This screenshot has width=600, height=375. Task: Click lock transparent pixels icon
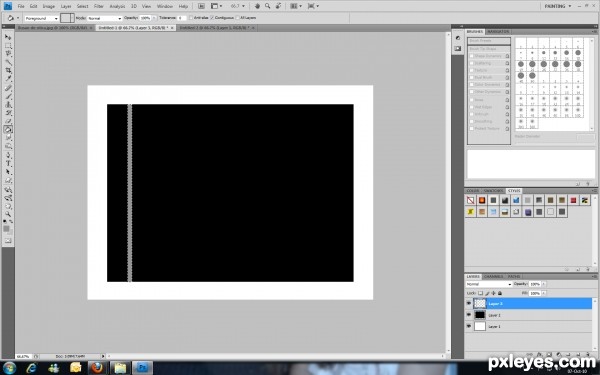point(481,293)
